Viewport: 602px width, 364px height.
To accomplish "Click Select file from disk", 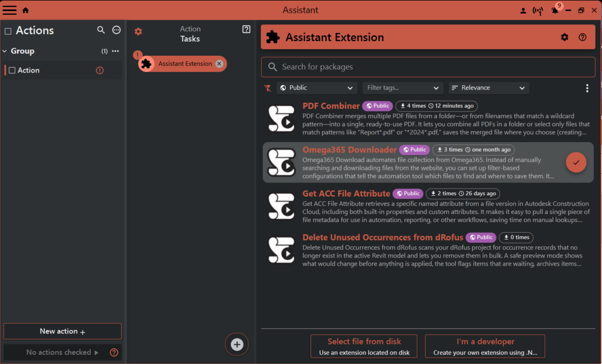I will tap(364, 346).
